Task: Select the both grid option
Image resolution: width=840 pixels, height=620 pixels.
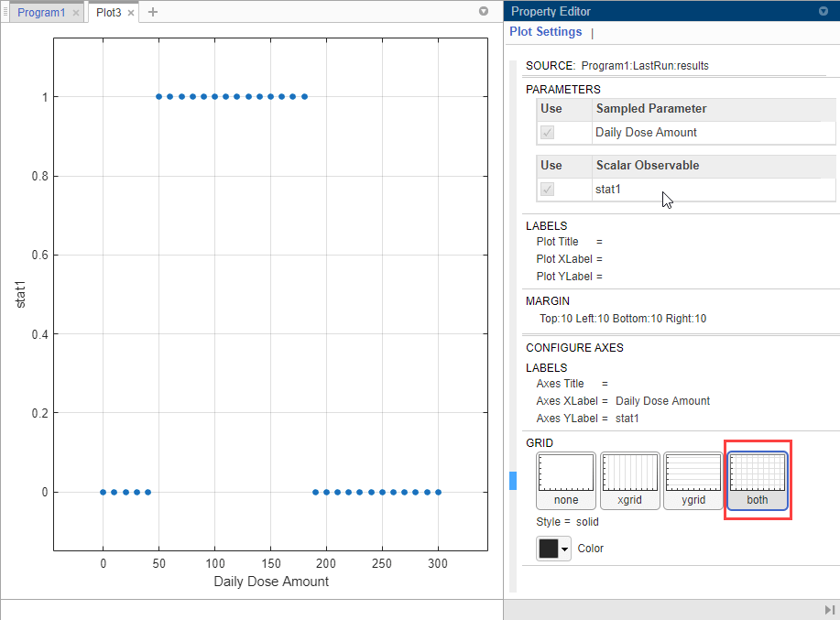Action: tap(757, 480)
